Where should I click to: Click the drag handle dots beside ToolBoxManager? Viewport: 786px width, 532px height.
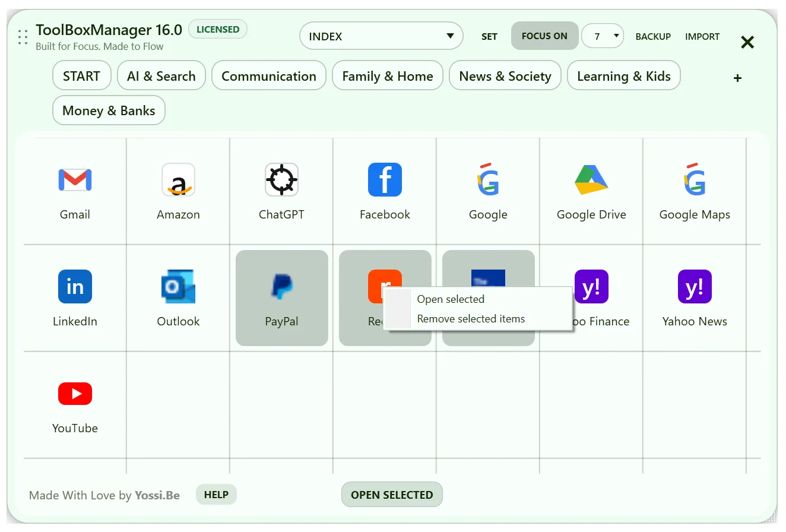(x=23, y=37)
